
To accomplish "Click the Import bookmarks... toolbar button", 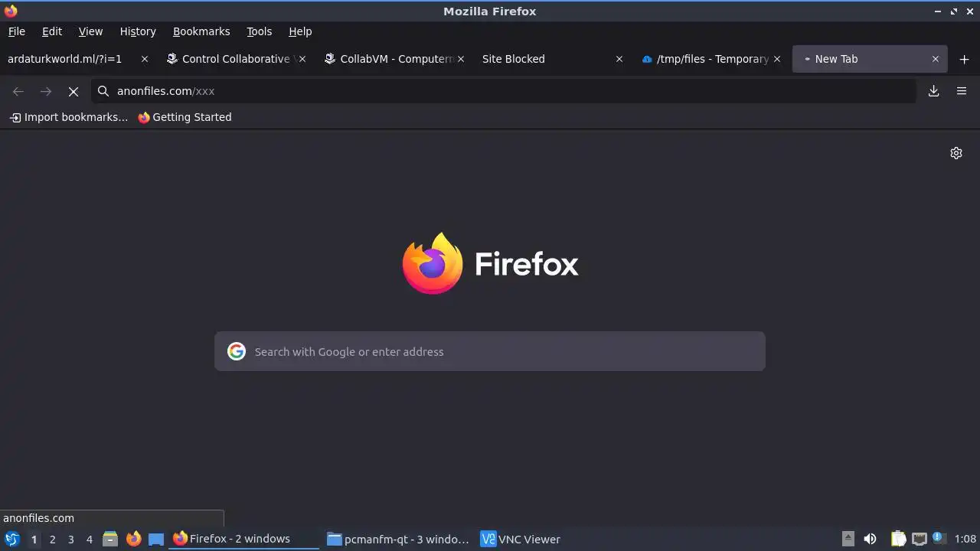I will [69, 117].
